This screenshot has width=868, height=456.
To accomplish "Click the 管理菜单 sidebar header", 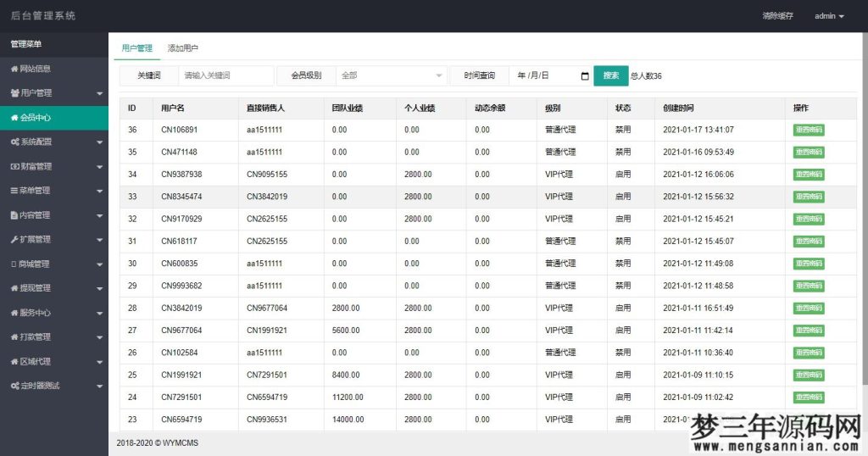I will [26, 44].
